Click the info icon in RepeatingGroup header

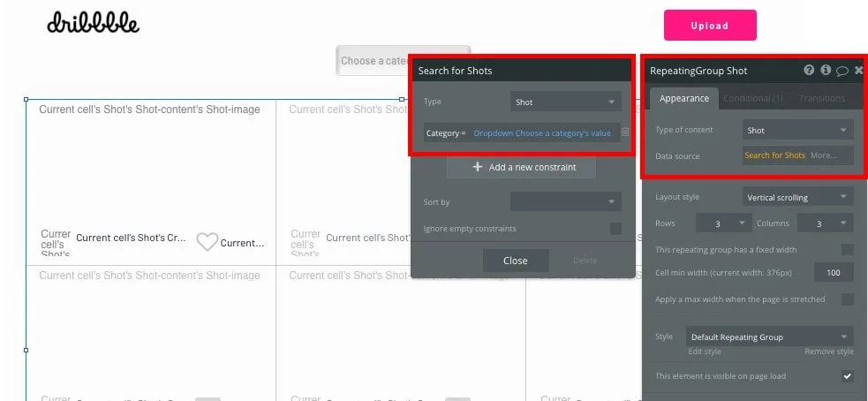(x=826, y=71)
